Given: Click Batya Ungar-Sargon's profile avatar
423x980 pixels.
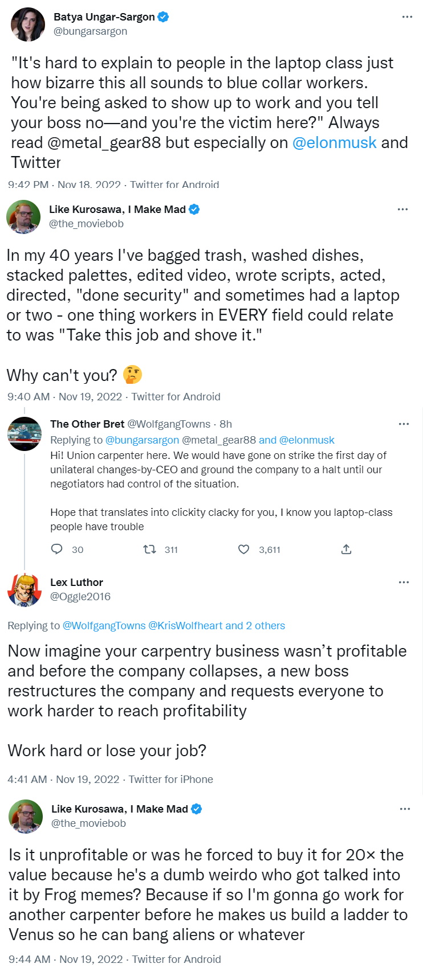Looking at the screenshot, I should coord(27,24).
